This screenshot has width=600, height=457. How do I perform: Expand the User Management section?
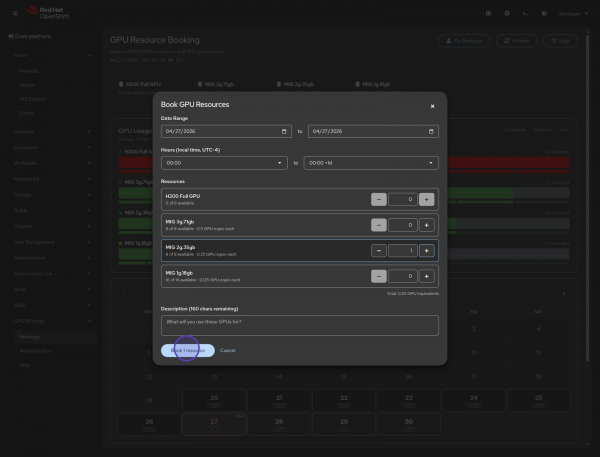click(x=52, y=242)
